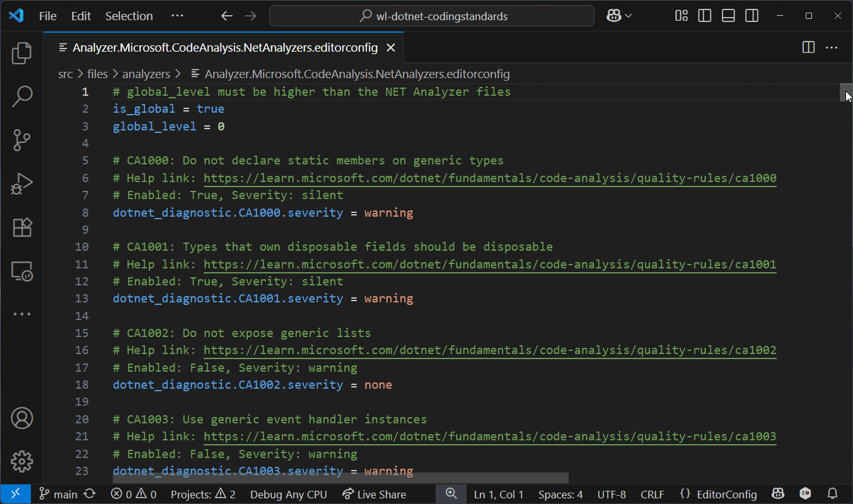Click the vertical scrollbar thumb
The image size is (853, 504).
tap(847, 92)
